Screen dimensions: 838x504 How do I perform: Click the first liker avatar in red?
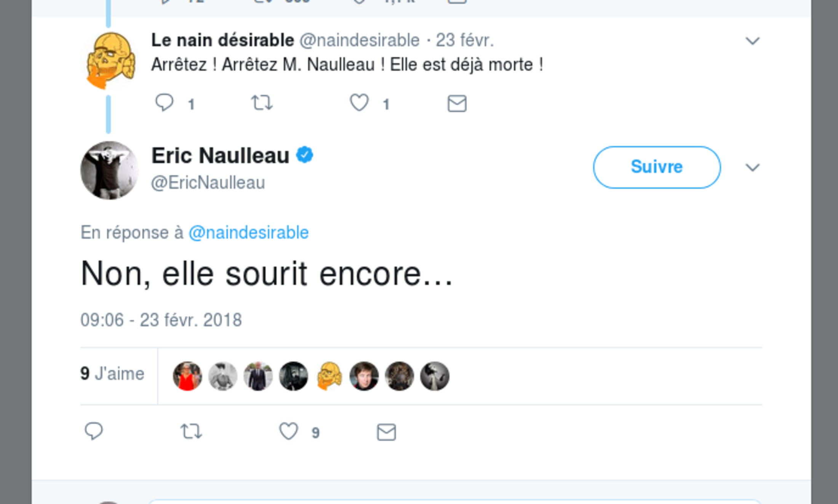tap(187, 376)
